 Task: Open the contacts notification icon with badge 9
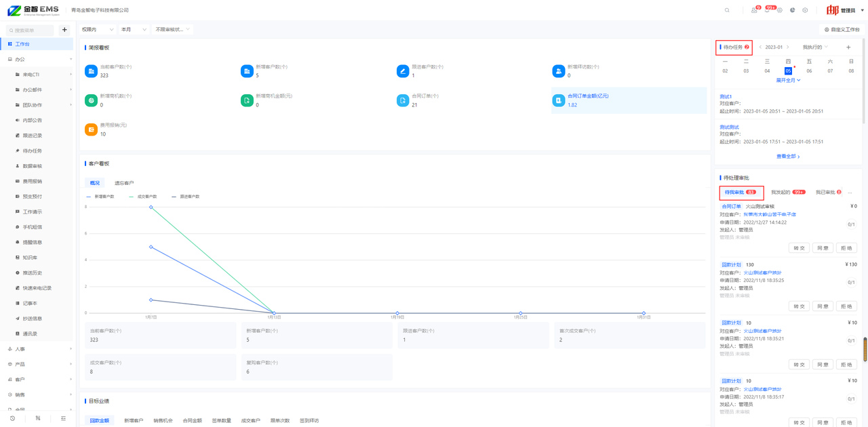click(754, 10)
